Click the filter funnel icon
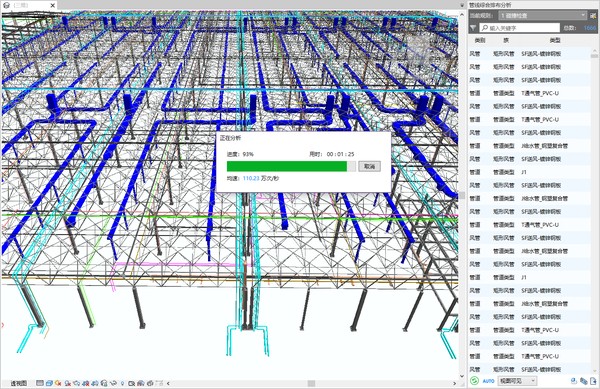The width and height of the screenshot is (600, 389). tap(473, 28)
